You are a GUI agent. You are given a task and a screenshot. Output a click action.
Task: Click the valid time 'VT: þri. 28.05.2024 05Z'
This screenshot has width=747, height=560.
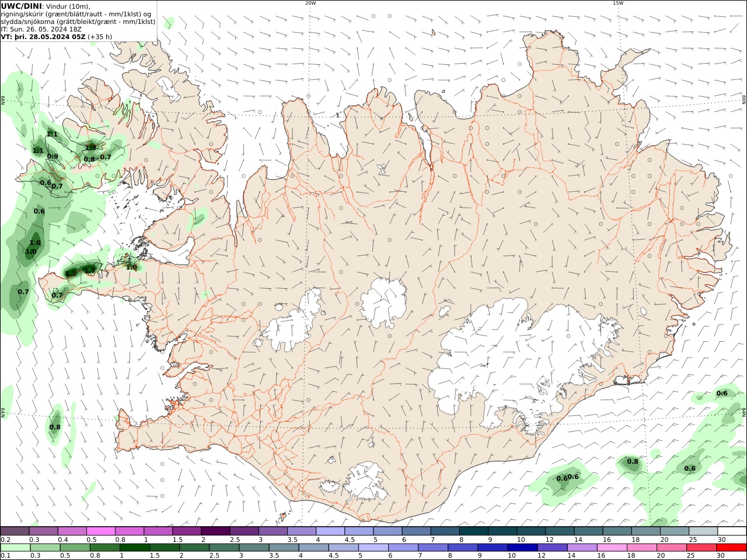(x=43, y=37)
